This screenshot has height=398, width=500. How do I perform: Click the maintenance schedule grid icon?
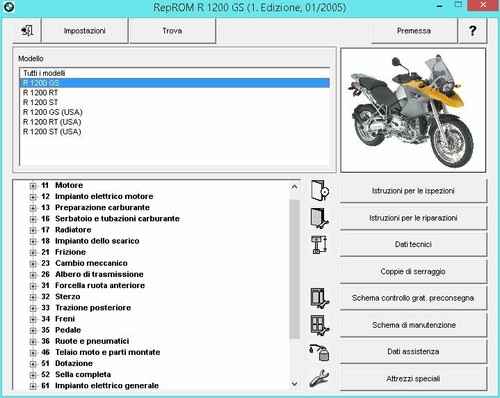(x=320, y=325)
